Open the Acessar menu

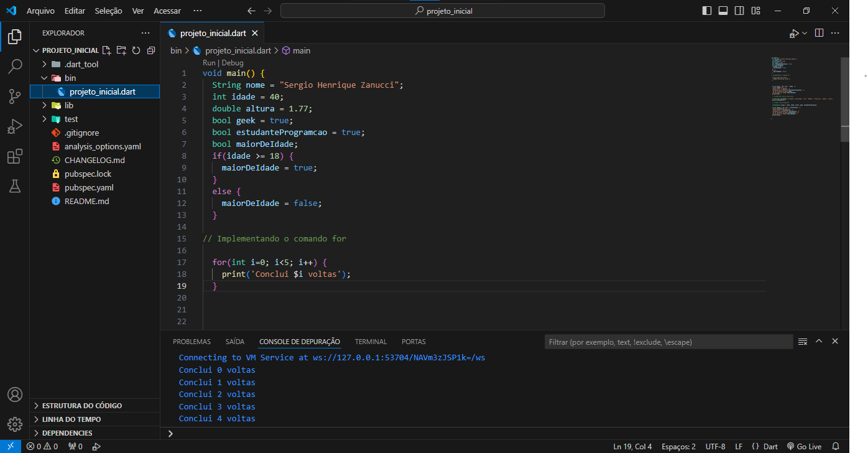pyautogui.click(x=167, y=11)
